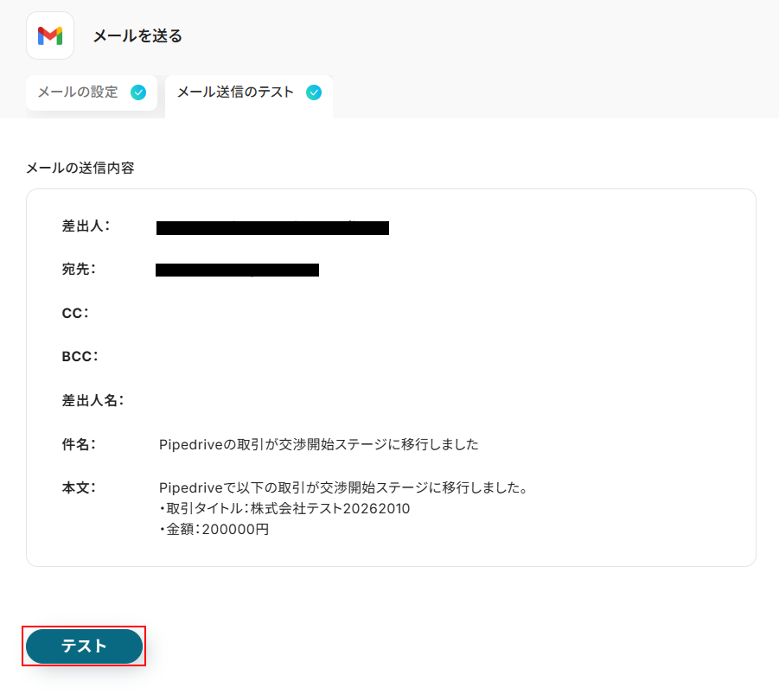Click the メールの送信内容 section label
Image resolution: width=779 pixels, height=700 pixels.
(x=80, y=168)
